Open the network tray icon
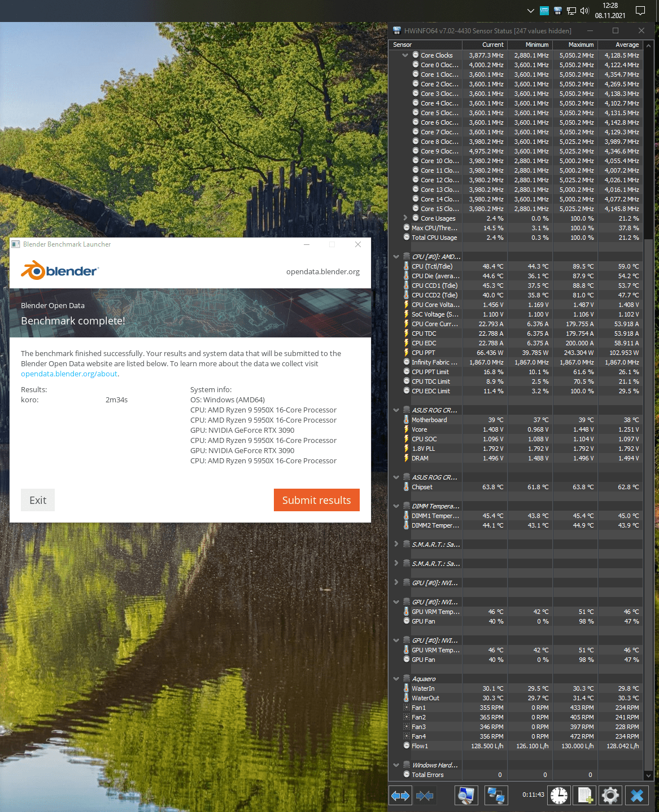The width and height of the screenshot is (659, 812). [571, 11]
